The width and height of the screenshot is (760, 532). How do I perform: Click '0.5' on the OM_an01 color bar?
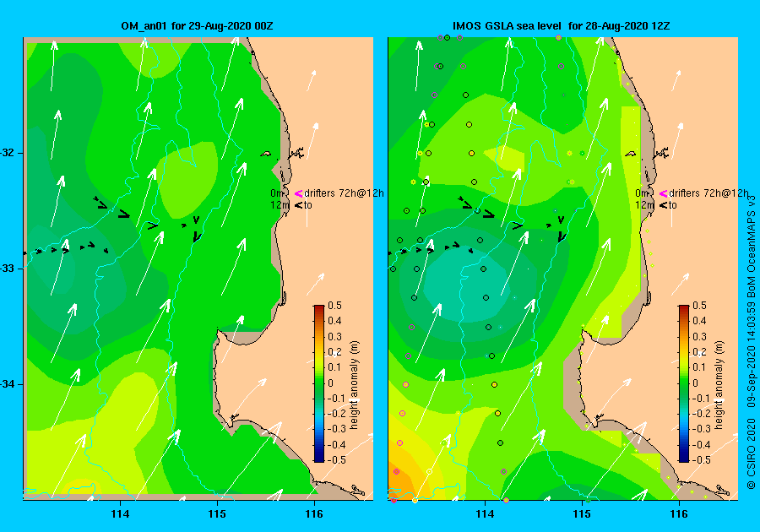pos(334,306)
